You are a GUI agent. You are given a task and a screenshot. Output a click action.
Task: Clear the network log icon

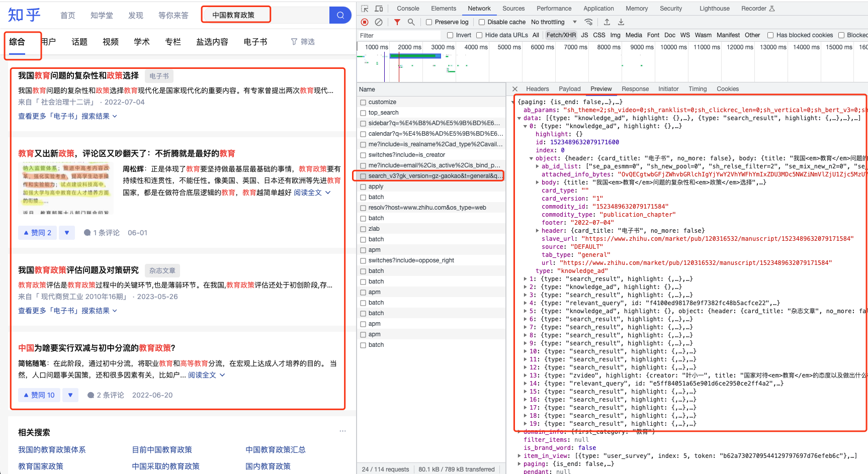[x=379, y=22]
